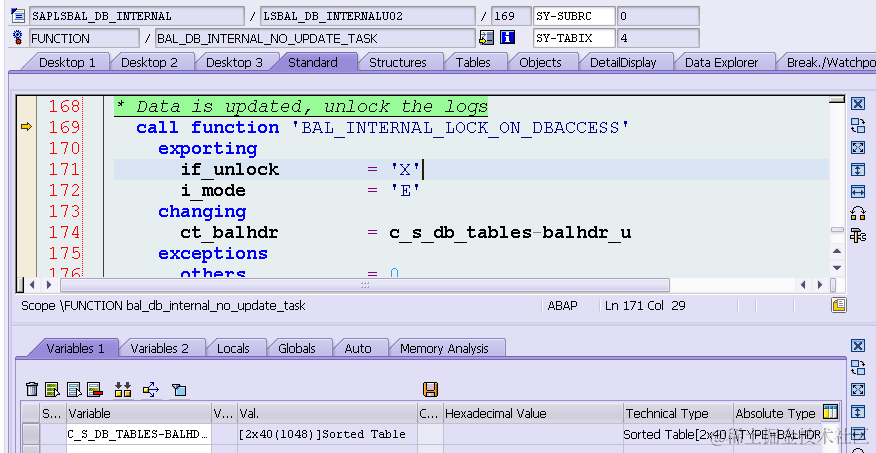Click the SY-TABIX field

tap(574, 38)
